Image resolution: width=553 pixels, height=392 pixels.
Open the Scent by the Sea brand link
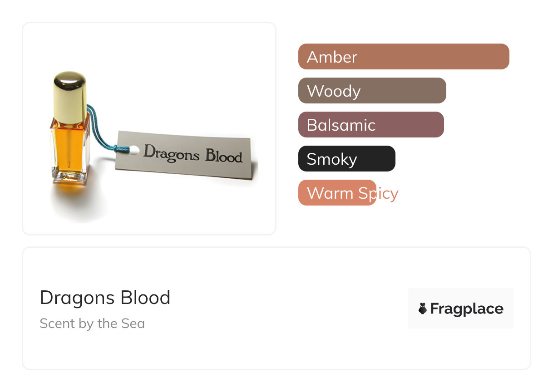[x=92, y=323]
